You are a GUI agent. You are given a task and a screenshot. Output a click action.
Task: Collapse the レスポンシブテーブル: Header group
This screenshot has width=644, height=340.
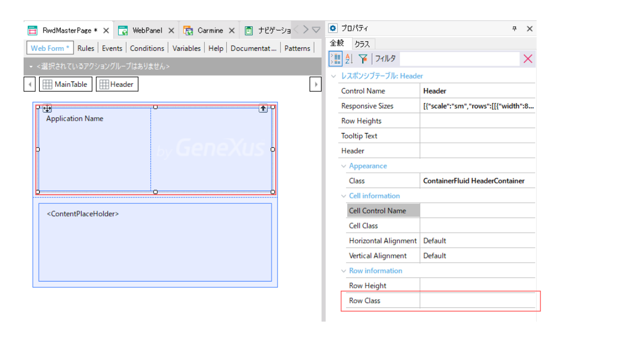point(334,76)
